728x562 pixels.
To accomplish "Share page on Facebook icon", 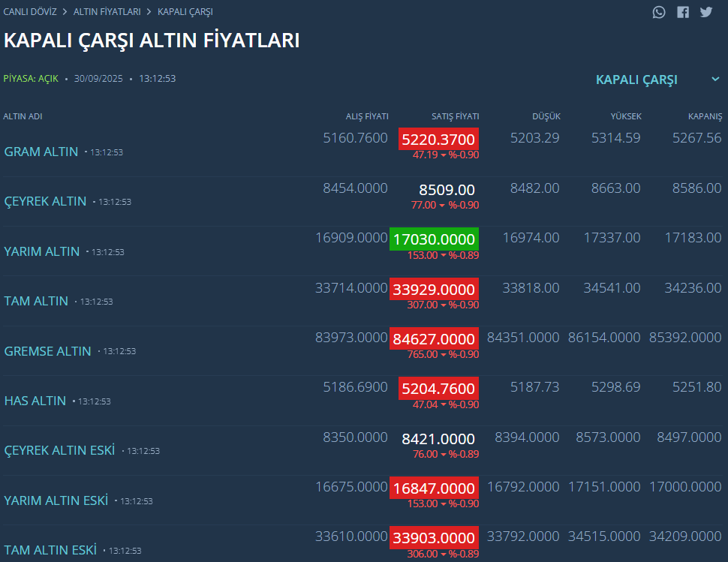I will (x=682, y=12).
